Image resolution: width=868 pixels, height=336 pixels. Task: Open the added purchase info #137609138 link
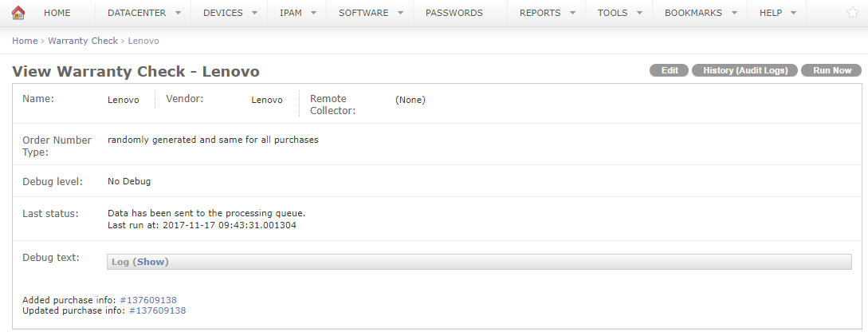click(x=147, y=300)
